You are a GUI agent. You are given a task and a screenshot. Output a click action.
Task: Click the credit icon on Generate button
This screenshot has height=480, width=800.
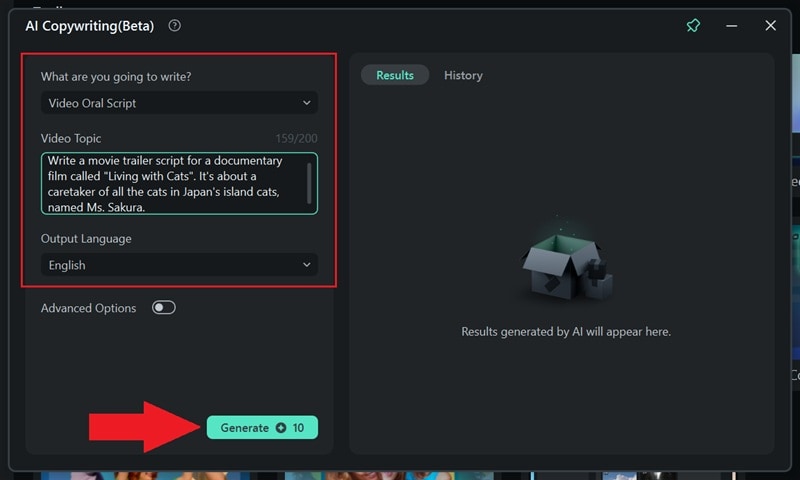click(x=281, y=427)
